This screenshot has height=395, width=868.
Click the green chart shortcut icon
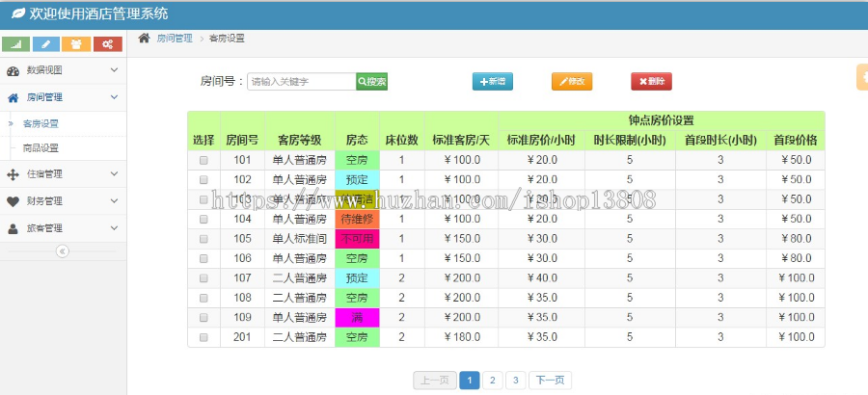pyautogui.click(x=16, y=44)
